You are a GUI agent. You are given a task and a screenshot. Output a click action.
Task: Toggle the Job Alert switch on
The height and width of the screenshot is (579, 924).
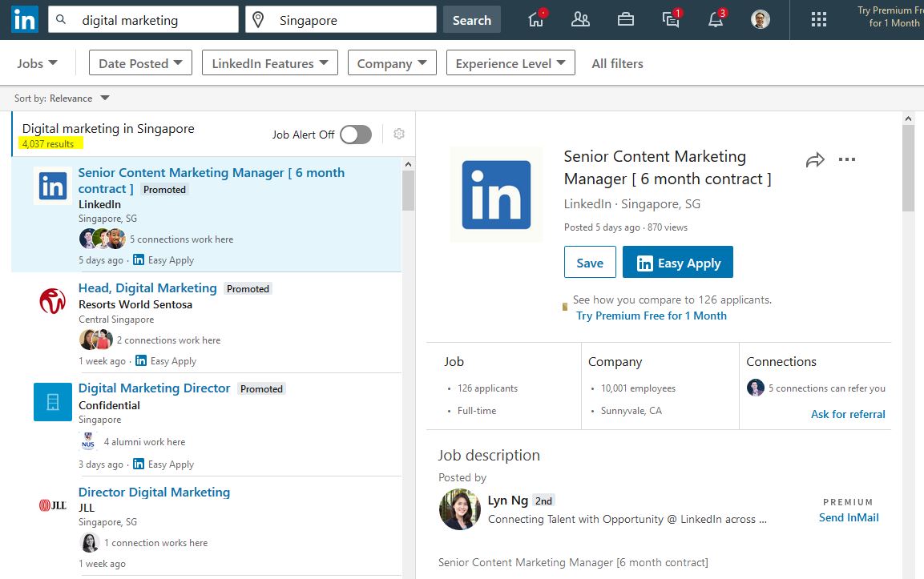tap(356, 135)
